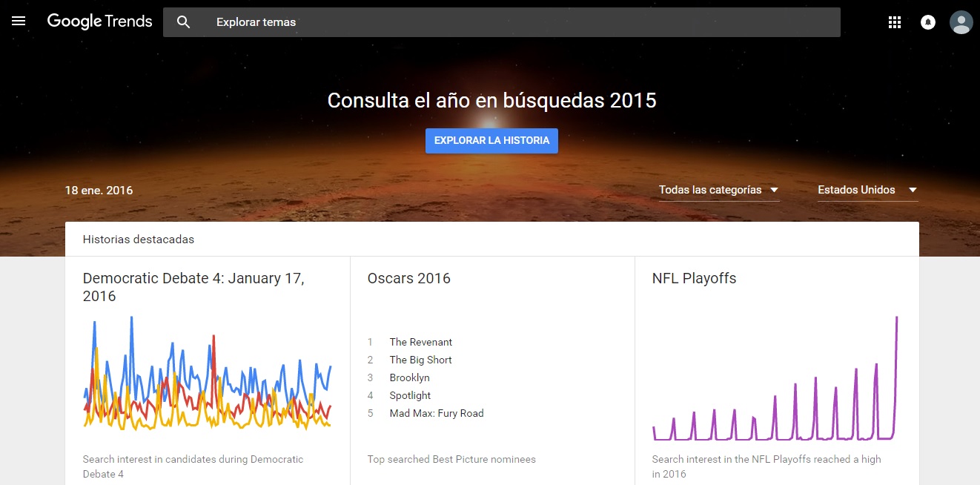The image size is (980, 485).
Task: Click the NFL Playoffs purple trend chart
Action: (x=775, y=378)
